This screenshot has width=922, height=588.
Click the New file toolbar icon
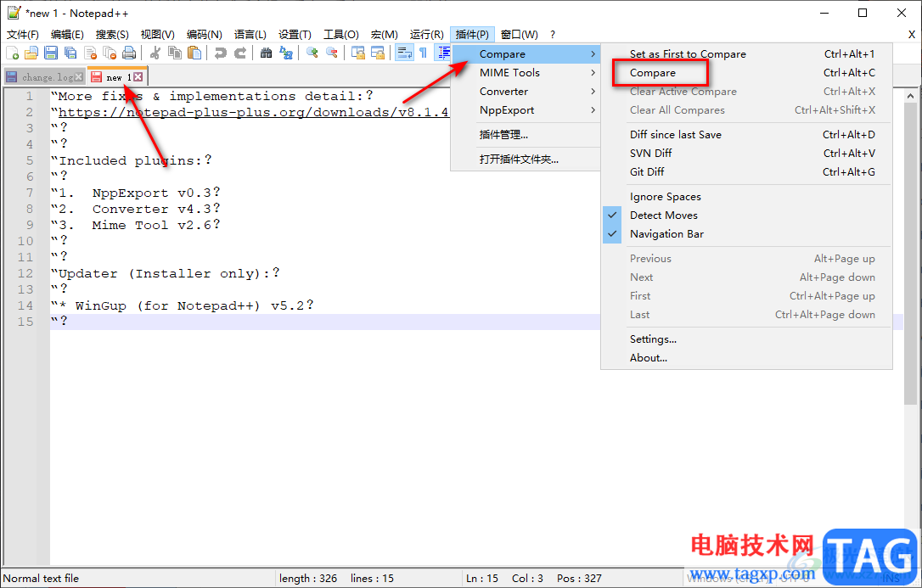(13, 53)
